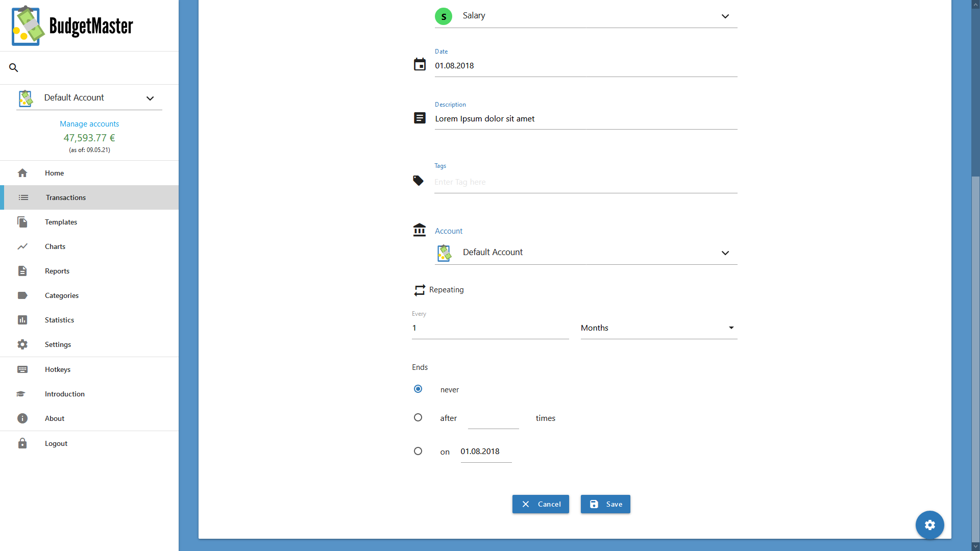Click the Home house icon
Screen dimensions: 980x551
pos(22,173)
